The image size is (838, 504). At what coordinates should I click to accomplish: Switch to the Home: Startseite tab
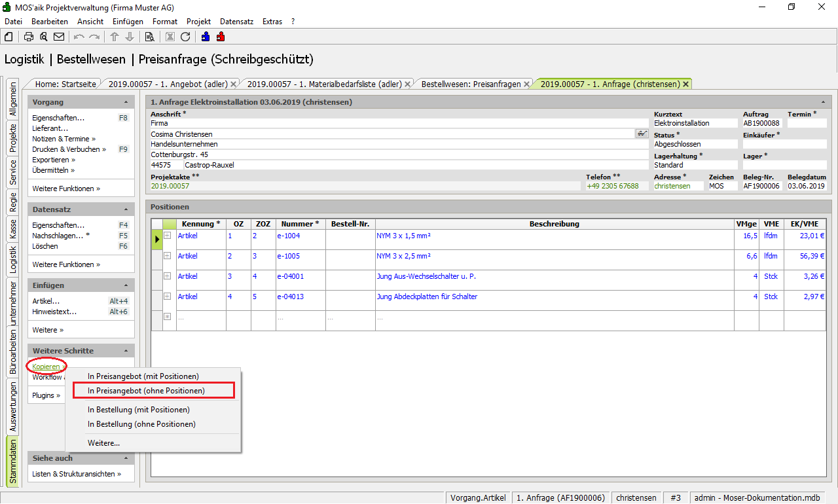click(x=65, y=84)
